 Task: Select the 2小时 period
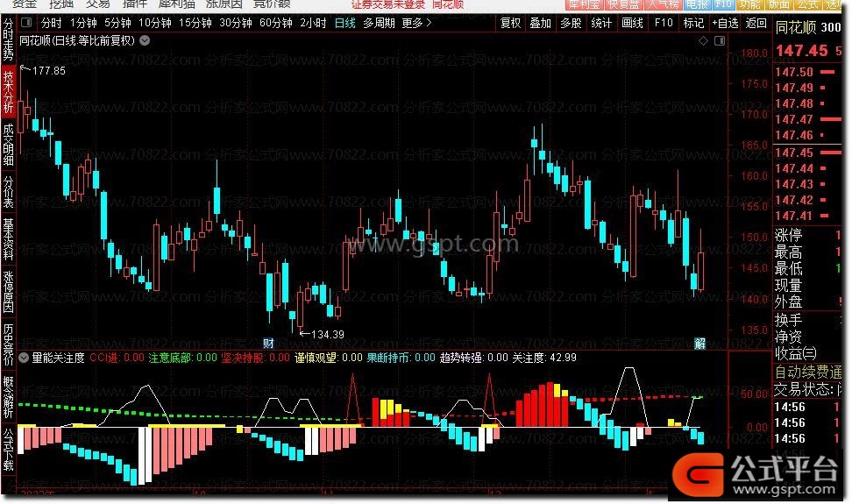pyautogui.click(x=313, y=24)
